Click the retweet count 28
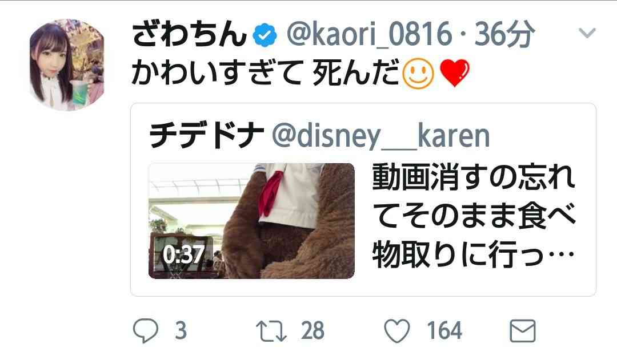This screenshot has height=364, width=617. [313, 330]
